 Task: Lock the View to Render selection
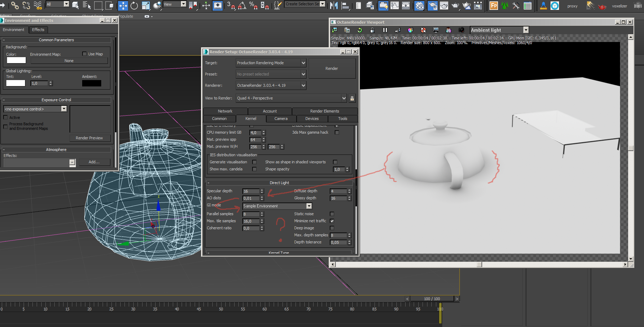click(352, 98)
